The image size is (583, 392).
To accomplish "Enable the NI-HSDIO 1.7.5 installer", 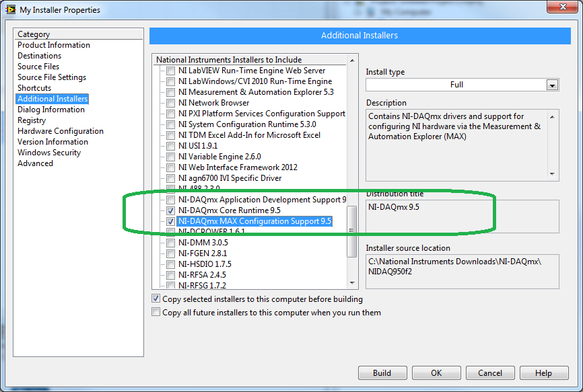I will [171, 265].
